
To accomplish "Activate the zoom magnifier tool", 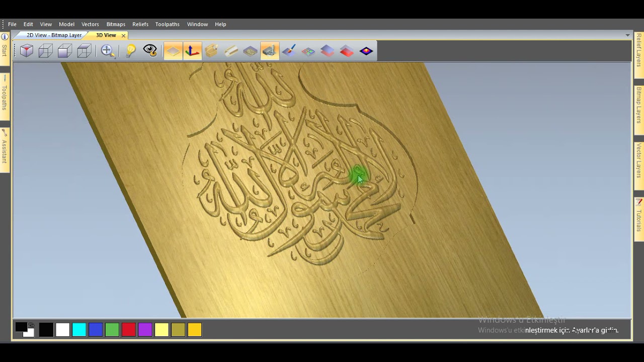I will pyautogui.click(x=108, y=51).
